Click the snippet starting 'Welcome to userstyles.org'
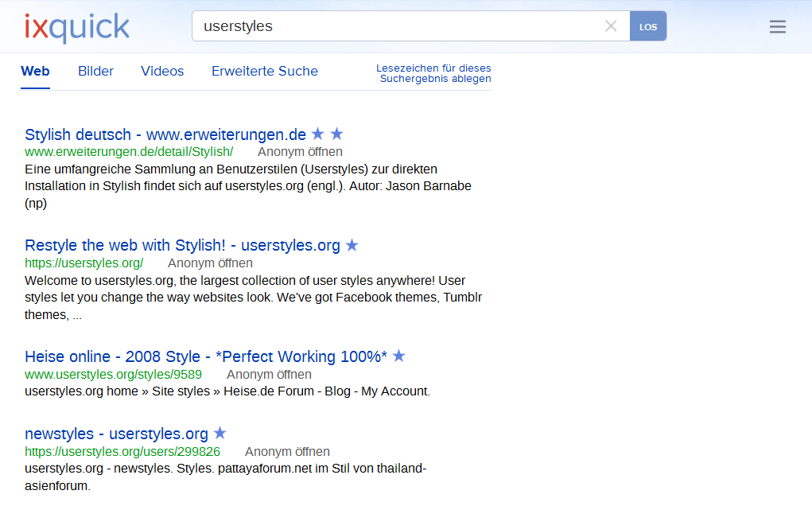812x506 pixels. pyautogui.click(x=253, y=298)
